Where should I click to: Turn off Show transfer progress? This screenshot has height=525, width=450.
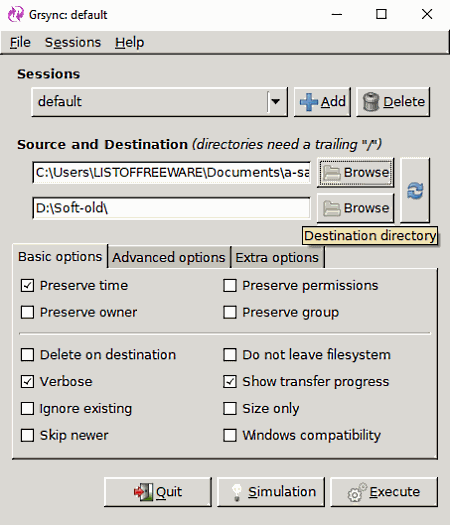(x=230, y=382)
